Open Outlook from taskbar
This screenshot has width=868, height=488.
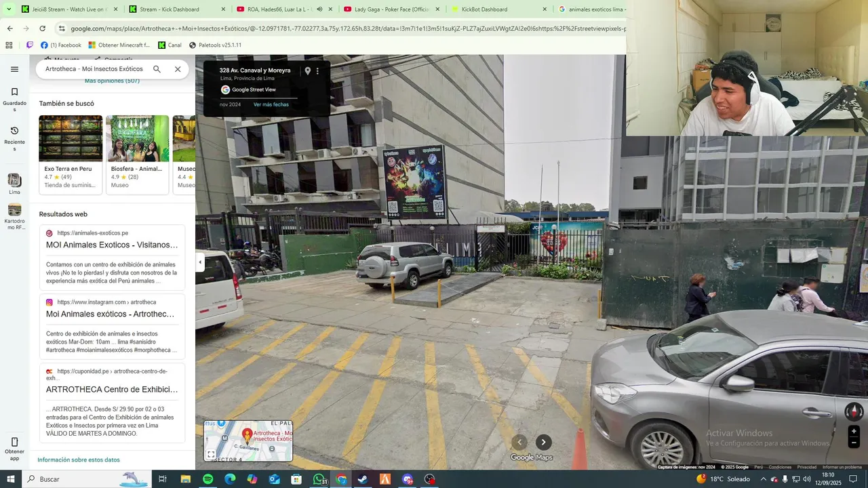point(275,479)
